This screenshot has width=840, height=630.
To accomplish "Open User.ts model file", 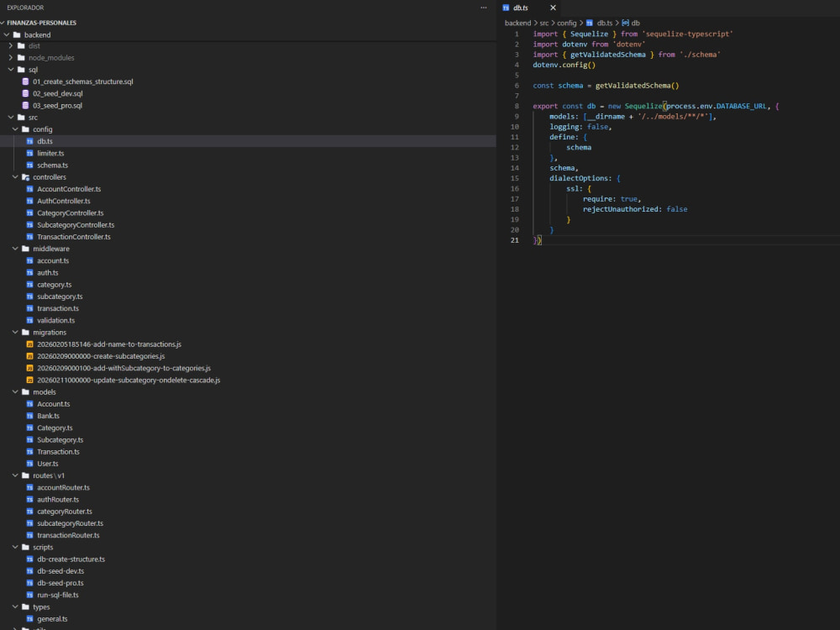I will tap(48, 464).
